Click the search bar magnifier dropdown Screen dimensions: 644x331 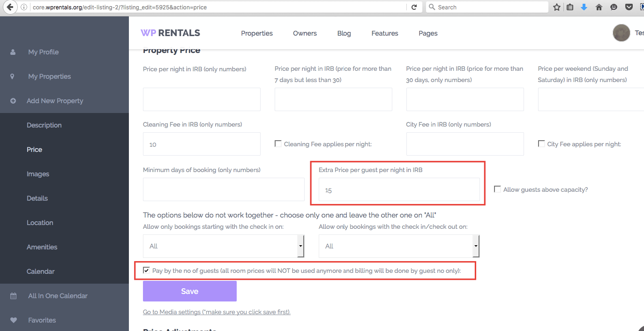[432, 7]
